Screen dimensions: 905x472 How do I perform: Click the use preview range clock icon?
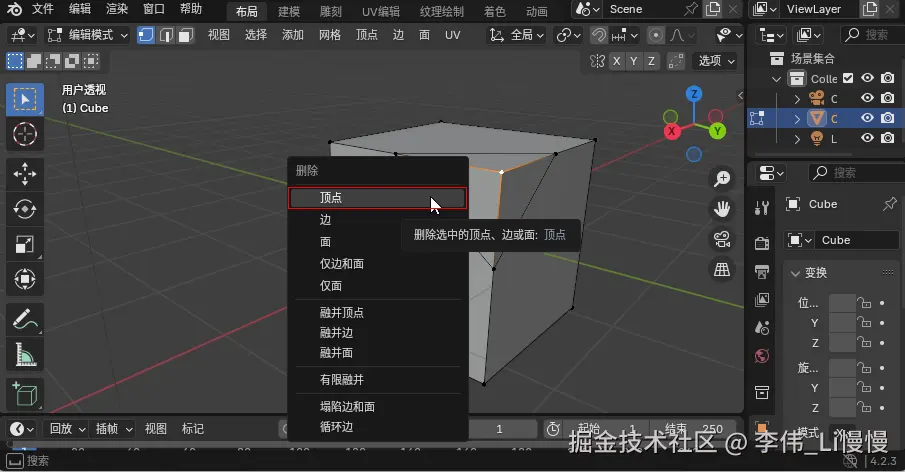[x=553, y=429]
